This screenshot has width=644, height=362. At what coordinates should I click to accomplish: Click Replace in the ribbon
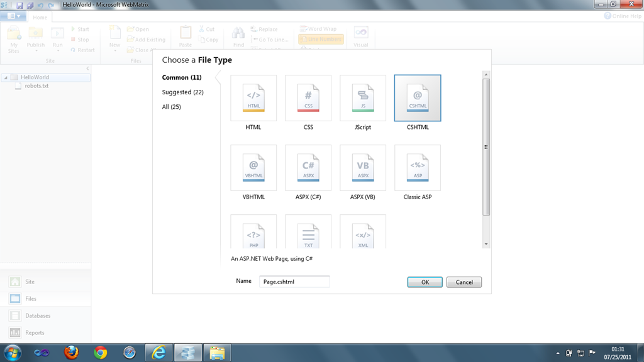[x=264, y=29]
